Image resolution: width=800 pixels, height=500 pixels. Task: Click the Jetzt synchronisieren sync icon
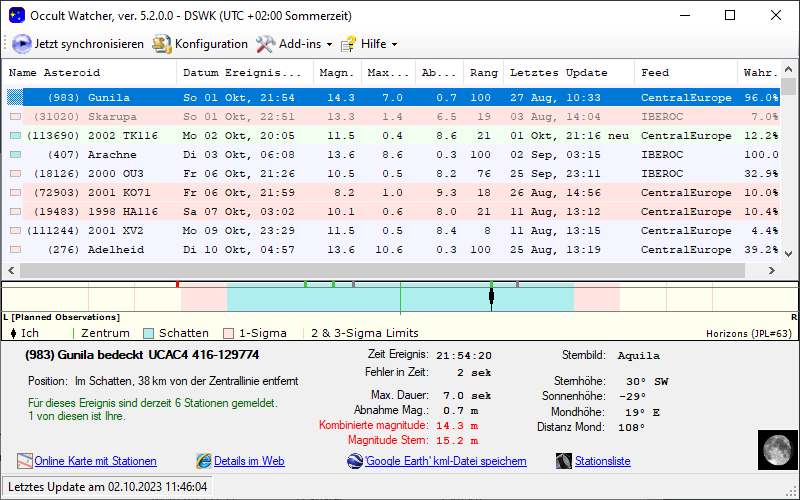point(22,44)
